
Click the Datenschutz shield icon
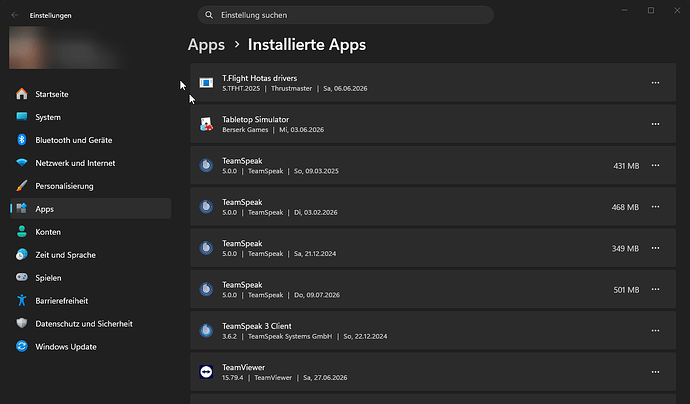(22, 323)
